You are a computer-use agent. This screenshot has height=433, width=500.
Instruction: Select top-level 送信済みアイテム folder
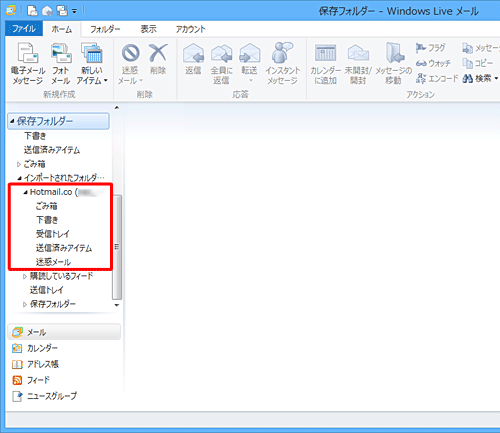click(52, 150)
